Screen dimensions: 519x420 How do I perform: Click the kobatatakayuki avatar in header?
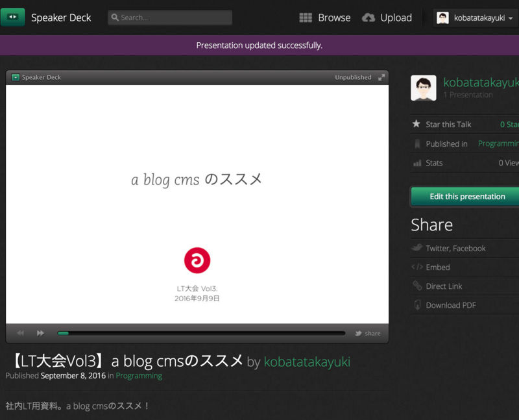(x=442, y=18)
